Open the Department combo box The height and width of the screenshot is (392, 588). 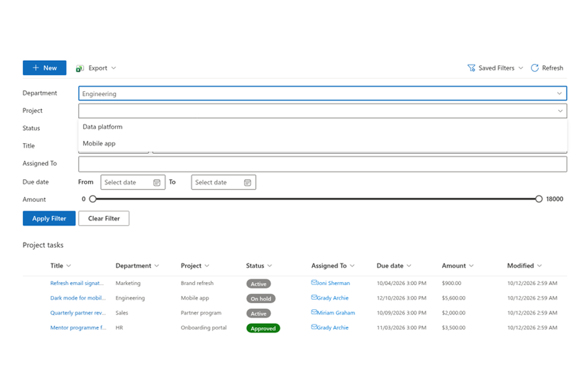coord(322,94)
